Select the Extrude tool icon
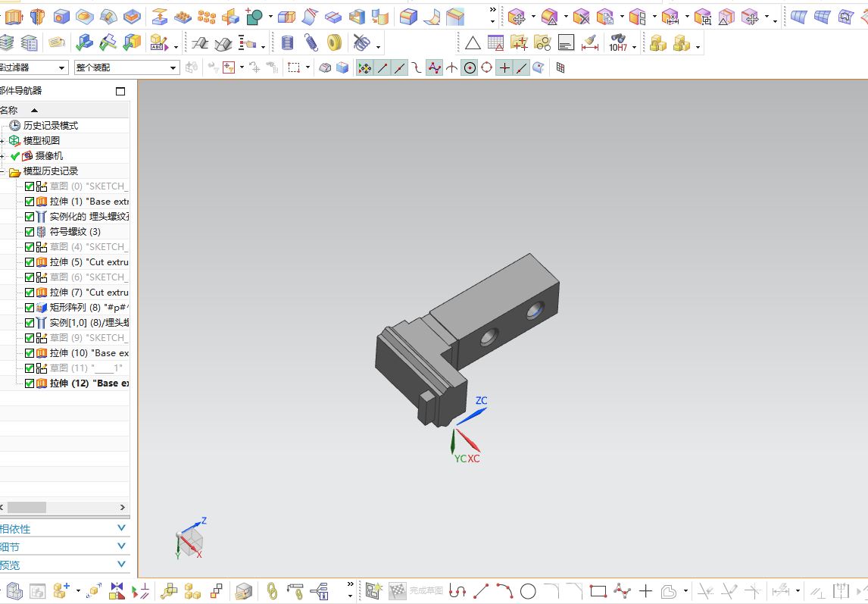The image size is (868, 604). point(14,17)
